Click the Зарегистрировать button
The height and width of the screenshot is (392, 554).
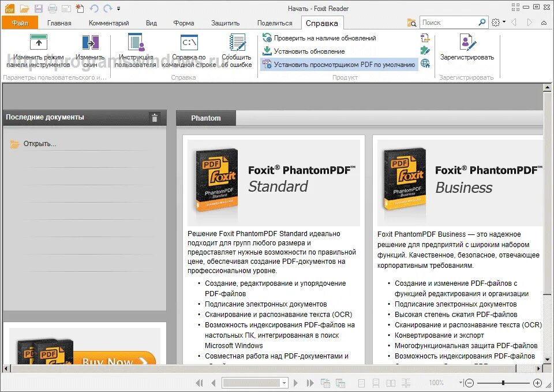coord(467,47)
